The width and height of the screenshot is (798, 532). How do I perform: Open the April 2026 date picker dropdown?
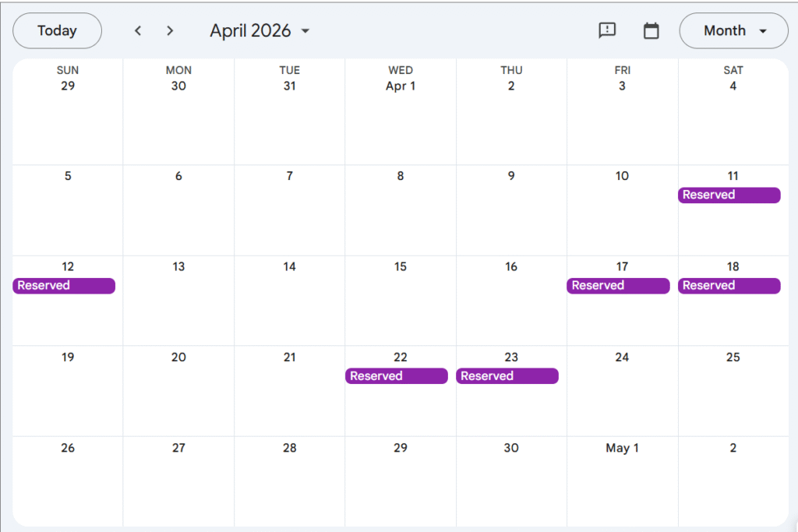(x=260, y=31)
